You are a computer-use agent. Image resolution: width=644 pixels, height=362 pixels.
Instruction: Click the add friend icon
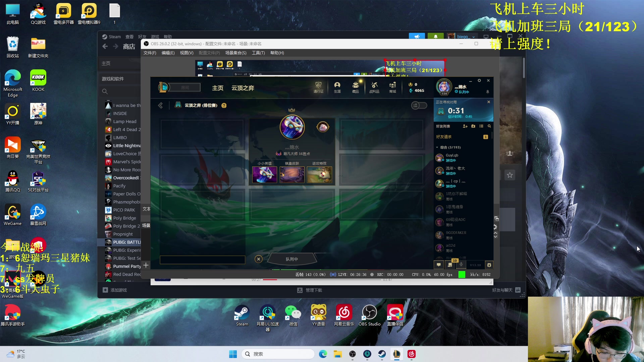click(465, 126)
